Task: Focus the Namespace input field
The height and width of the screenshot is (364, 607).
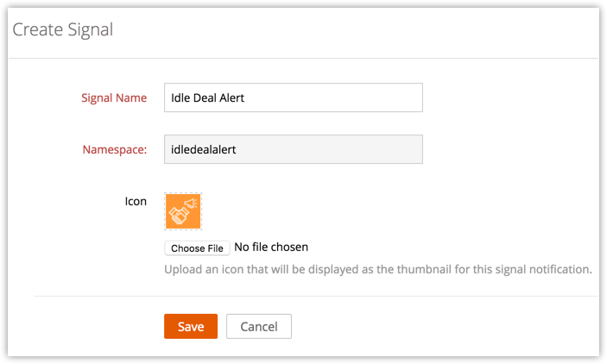Action: 293,149
